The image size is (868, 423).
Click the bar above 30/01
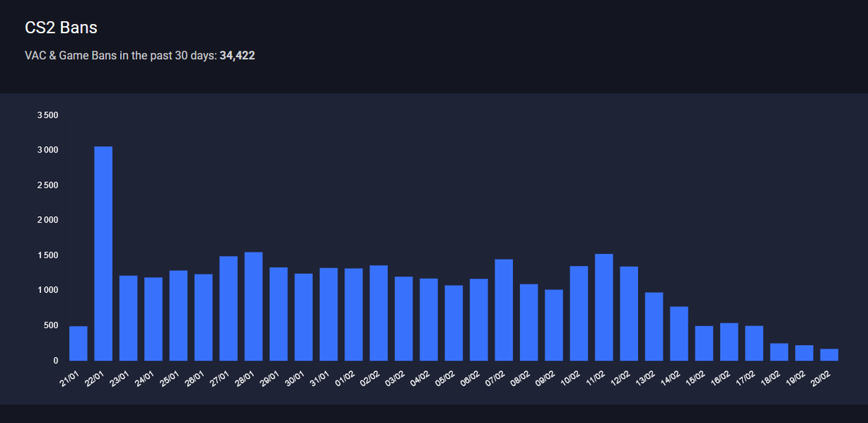(304, 317)
